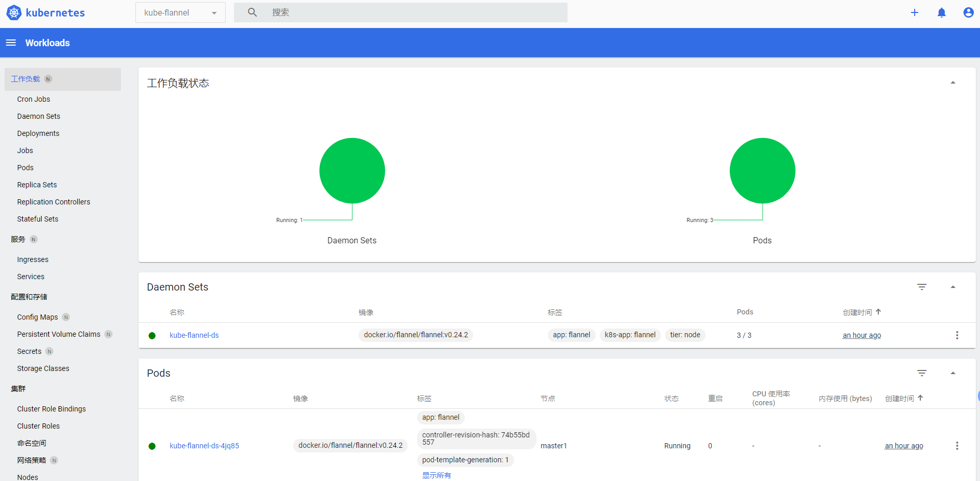This screenshot has width=980, height=481.
Task: Click the 'Running: 3' chart label
Action: [699, 220]
